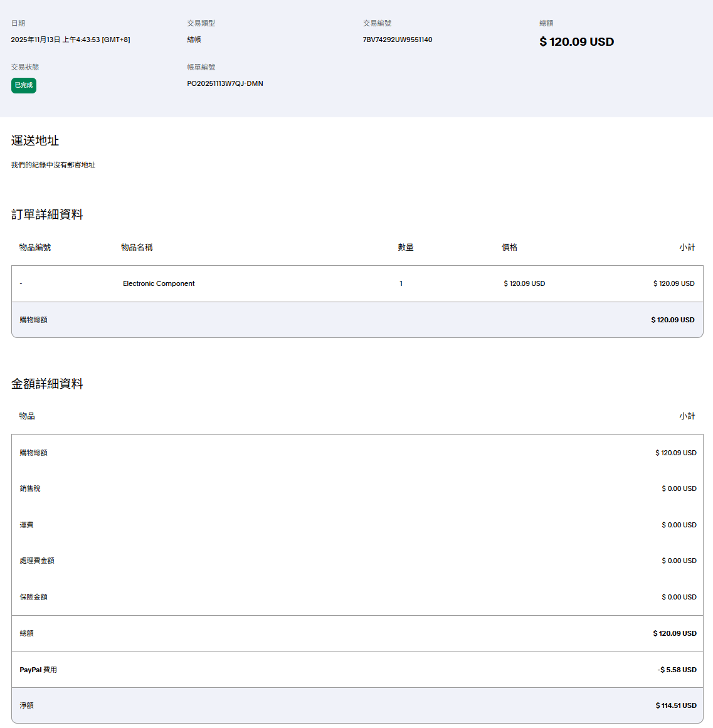Click the PayPal fee amount -$ 5.58 USD
Image resolution: width=713 pixels, height=728 pixels.
pyautogui.click(x=677, y=670)
